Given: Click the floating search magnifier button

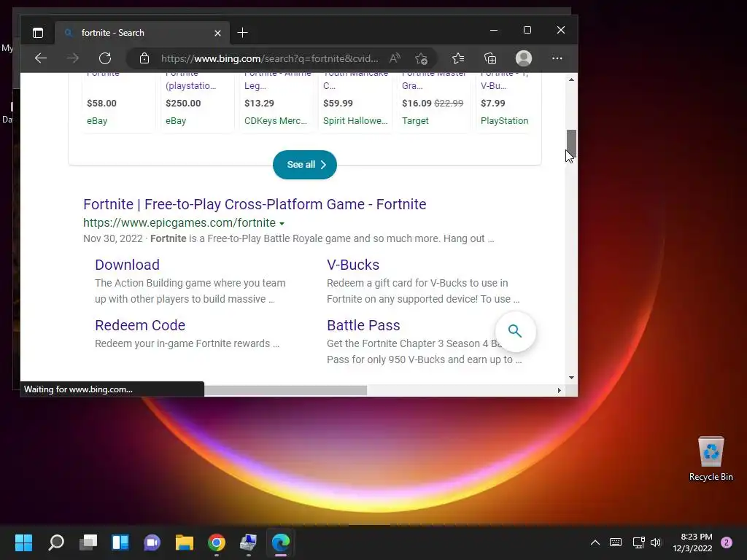Looking at the screenshot, I should tap(515, 332).
